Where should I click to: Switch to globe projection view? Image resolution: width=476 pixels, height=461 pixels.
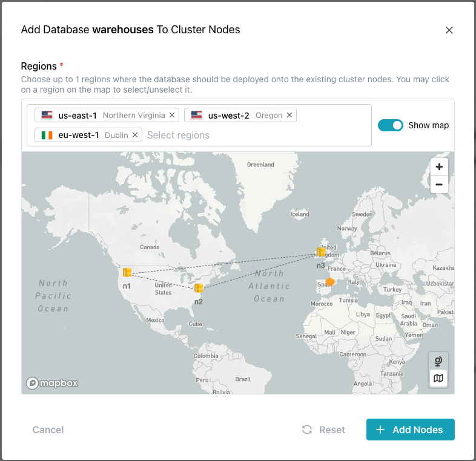click(438, 361)
